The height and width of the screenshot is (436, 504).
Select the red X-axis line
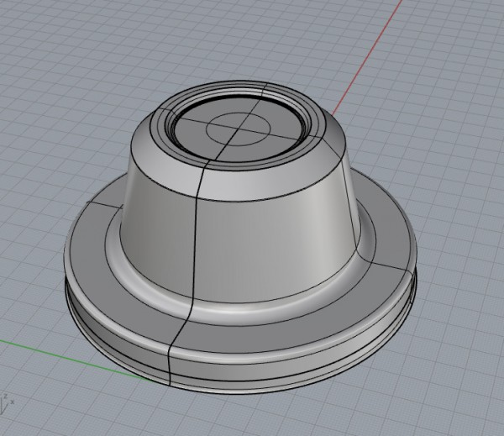tap(370, 67)
